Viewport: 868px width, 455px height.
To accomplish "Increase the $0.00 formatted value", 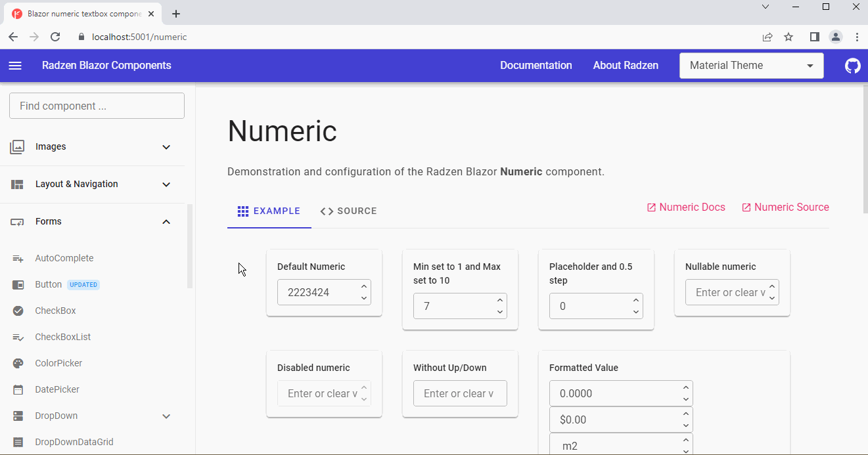I will pyautogui.click(x=686, y=414).
